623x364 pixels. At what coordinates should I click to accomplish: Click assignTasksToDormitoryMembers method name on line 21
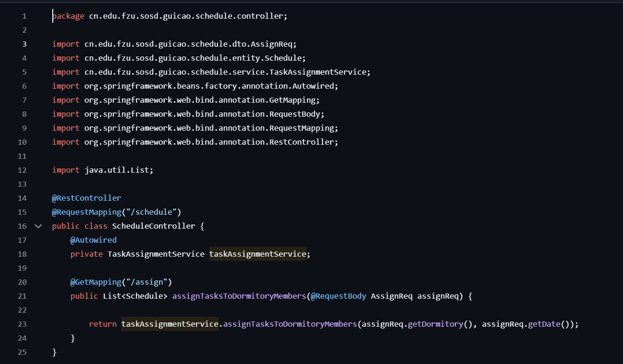click(239, 296)
